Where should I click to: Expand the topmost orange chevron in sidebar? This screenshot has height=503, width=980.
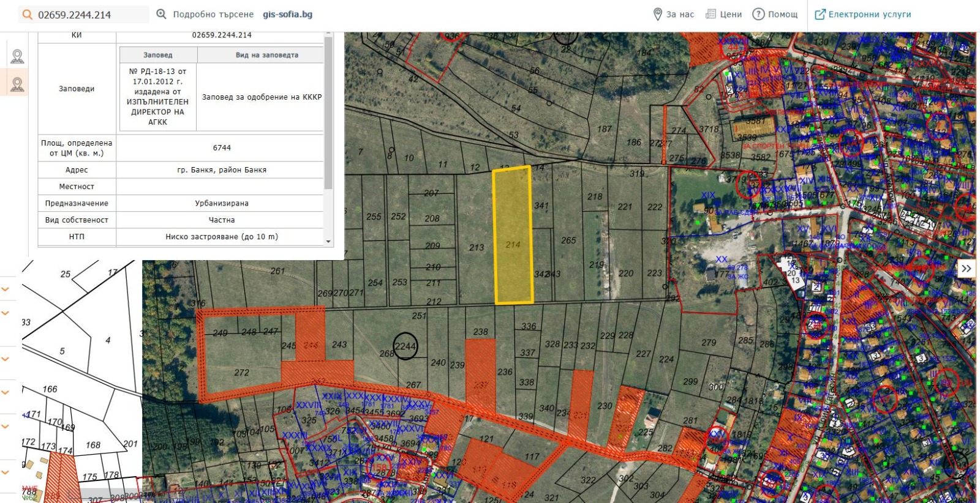pos(6,289)
